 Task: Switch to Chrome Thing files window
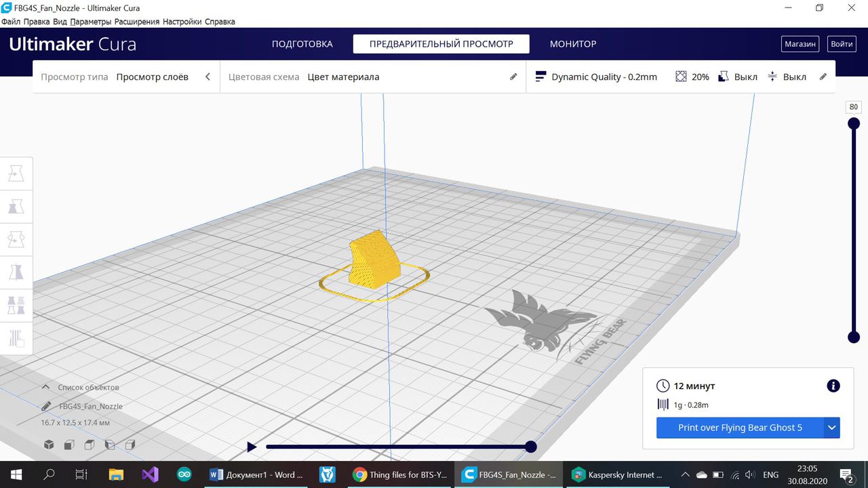click(401, 474)
